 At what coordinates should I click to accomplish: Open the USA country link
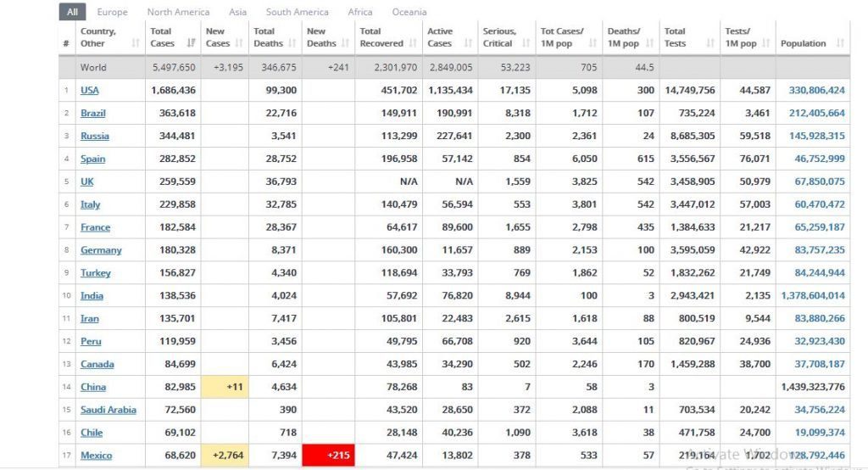[90, 90]
